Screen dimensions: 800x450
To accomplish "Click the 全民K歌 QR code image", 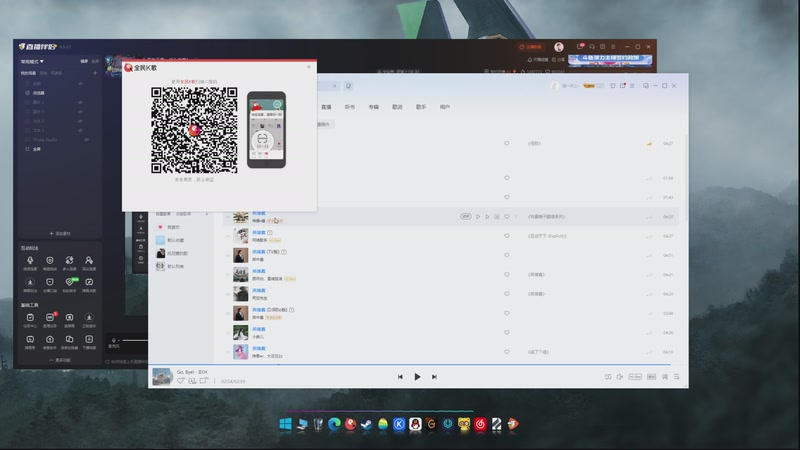I will 194,130.
